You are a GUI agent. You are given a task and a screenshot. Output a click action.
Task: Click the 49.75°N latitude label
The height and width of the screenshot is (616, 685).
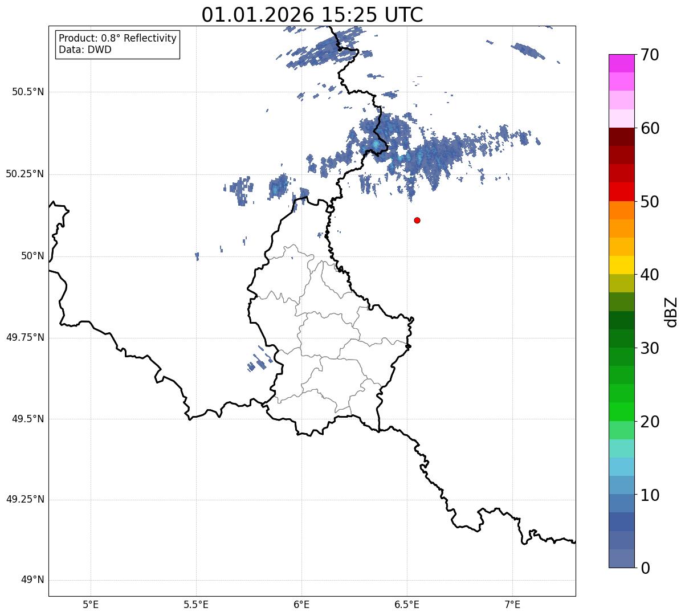[25, 337]
